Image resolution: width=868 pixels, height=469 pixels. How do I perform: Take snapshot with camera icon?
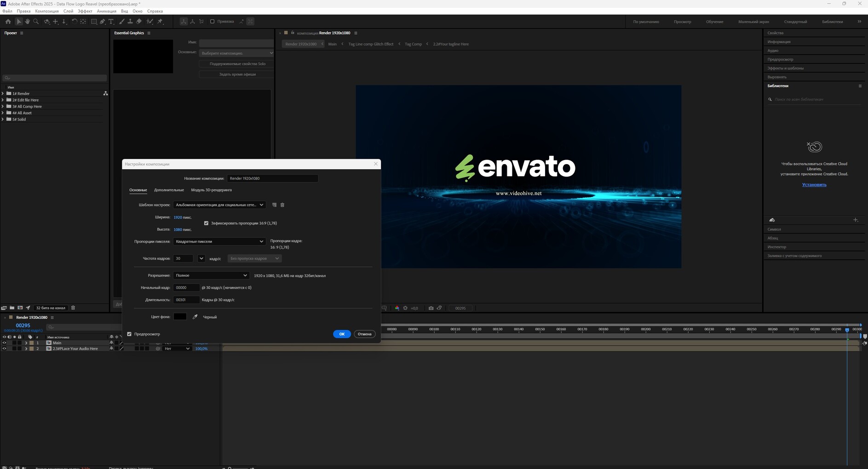(x=431, y=308)
